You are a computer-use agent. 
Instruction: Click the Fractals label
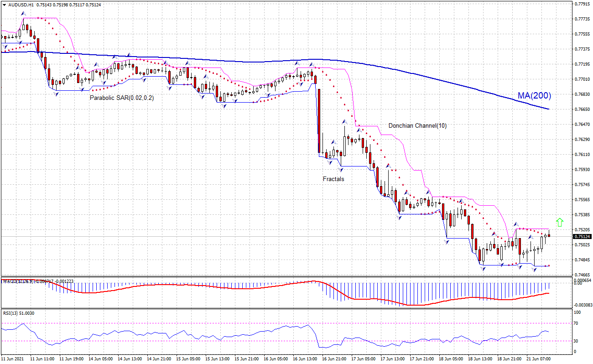click(333, 179)
